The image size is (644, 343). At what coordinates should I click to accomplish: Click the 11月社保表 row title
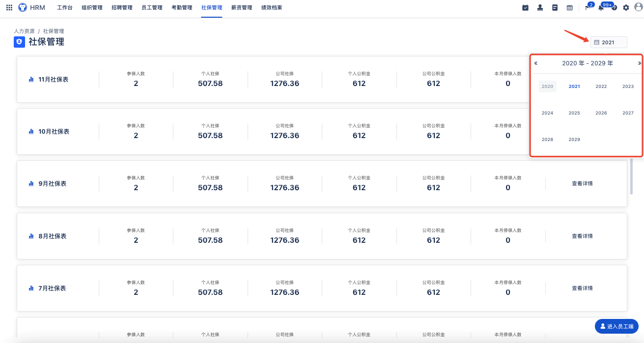[53, 79]
